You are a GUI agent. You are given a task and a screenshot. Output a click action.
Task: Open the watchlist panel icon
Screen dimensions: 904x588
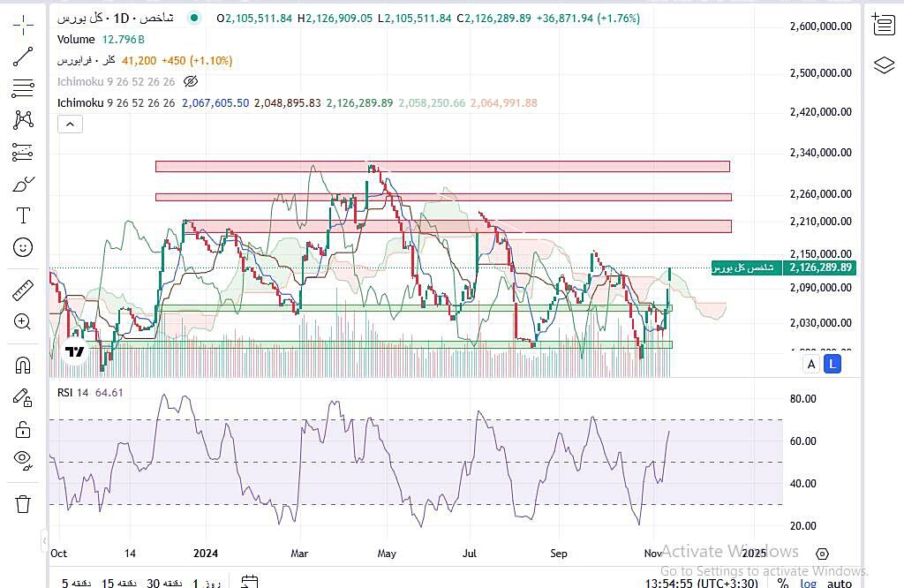(883, 25)
